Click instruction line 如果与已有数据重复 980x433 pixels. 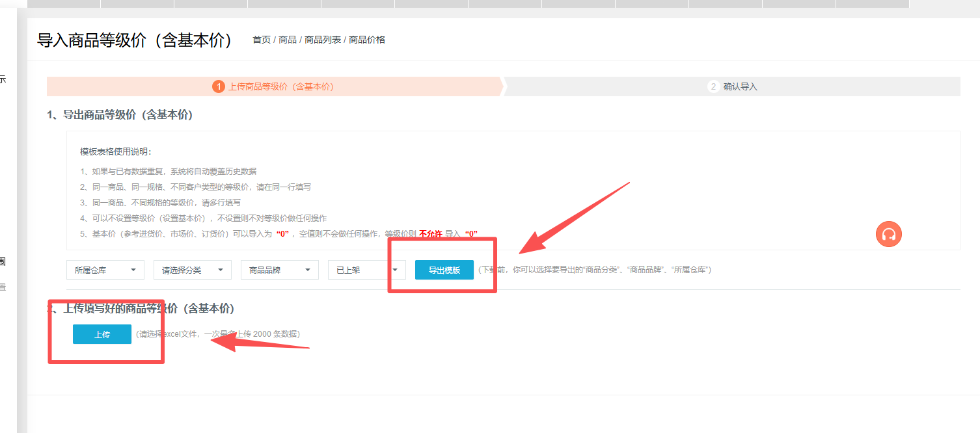169,171
